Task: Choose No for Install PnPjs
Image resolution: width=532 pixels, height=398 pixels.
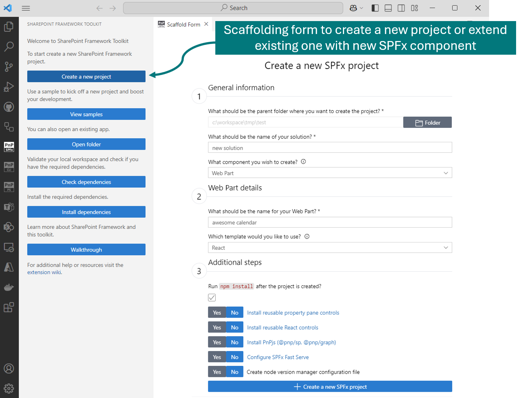Action: tap(235, 342)
